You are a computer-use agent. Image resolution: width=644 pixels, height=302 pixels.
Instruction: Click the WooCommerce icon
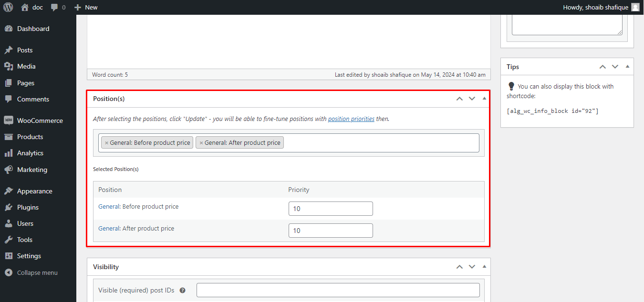click(8, 121)
